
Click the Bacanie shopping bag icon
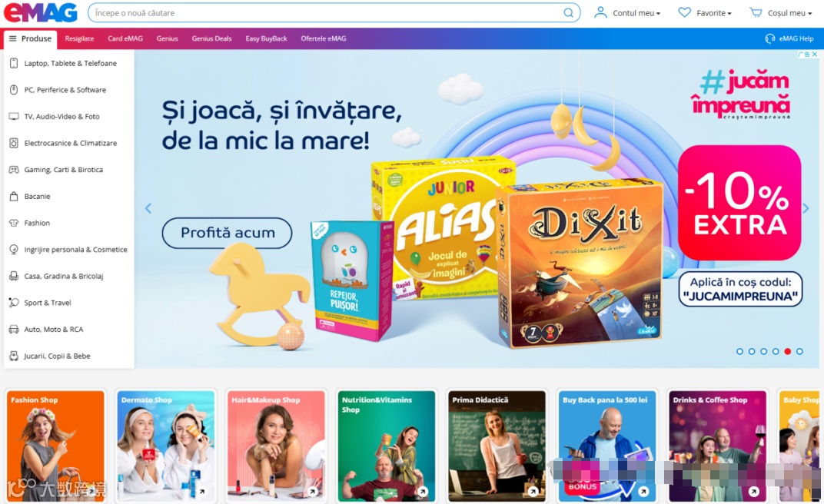coord(14,197)
